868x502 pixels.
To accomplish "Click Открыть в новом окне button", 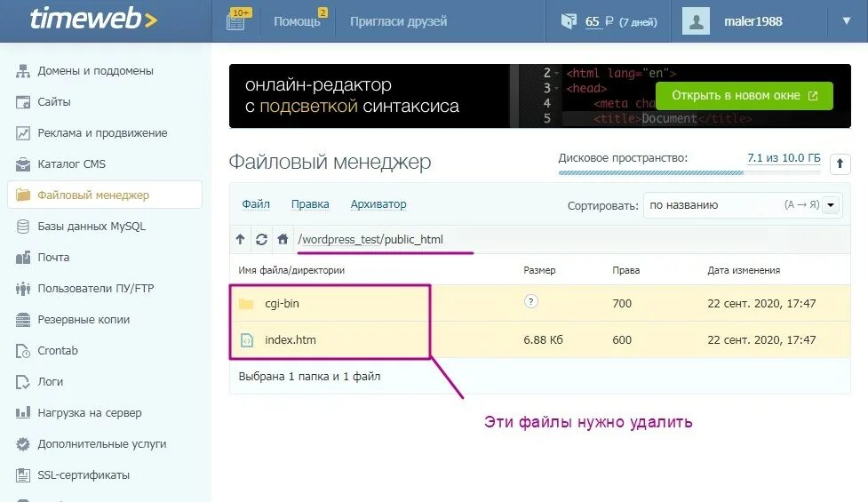I will (x=744, y=96).
